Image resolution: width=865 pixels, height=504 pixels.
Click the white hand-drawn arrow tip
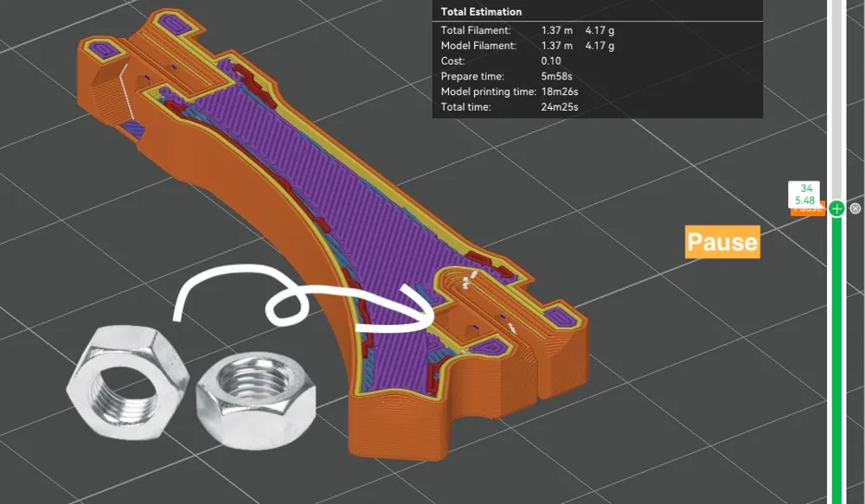click(x=430, y=322)
